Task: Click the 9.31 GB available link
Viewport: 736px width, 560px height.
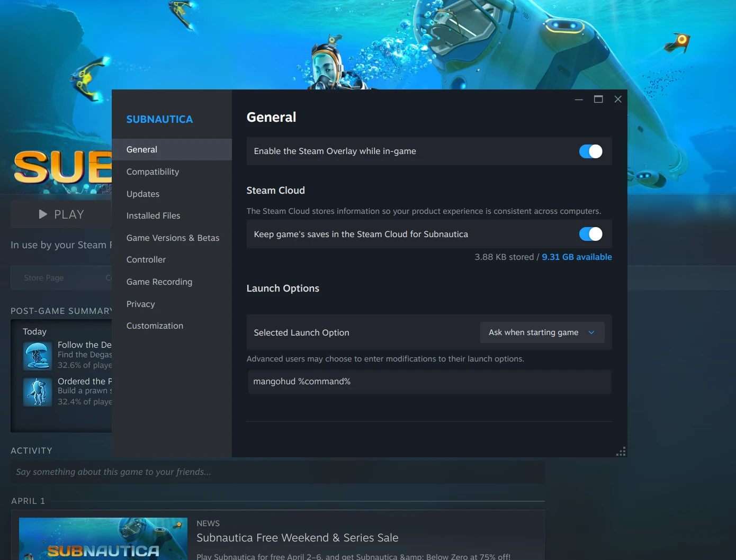Action: tap(577, 257)
